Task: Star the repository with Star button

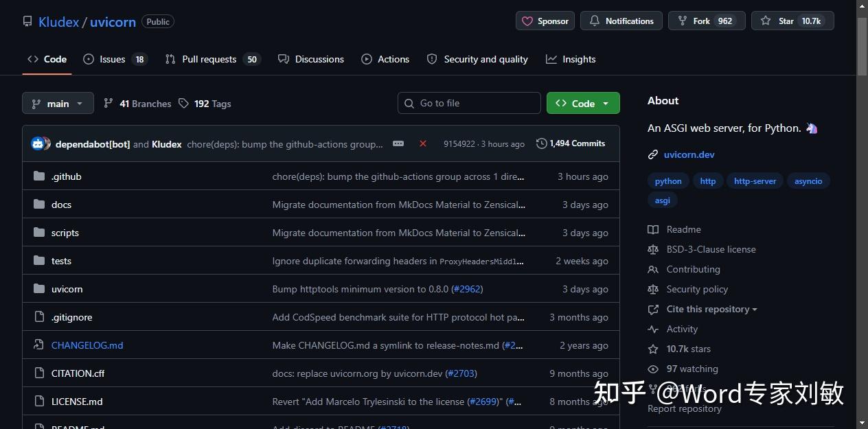Action: coord(792,21)
